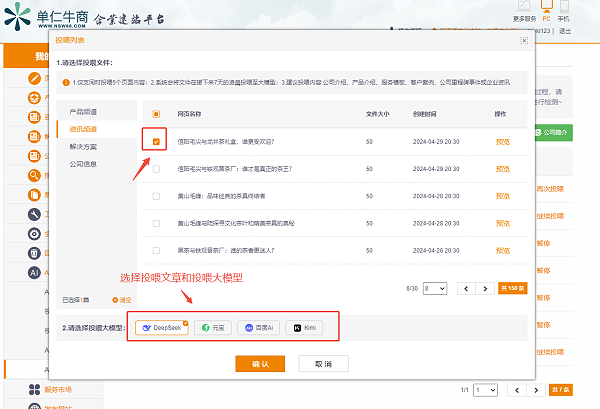
Task: Open the bottom page number dropdown
Action: click(x=485, y=390)
